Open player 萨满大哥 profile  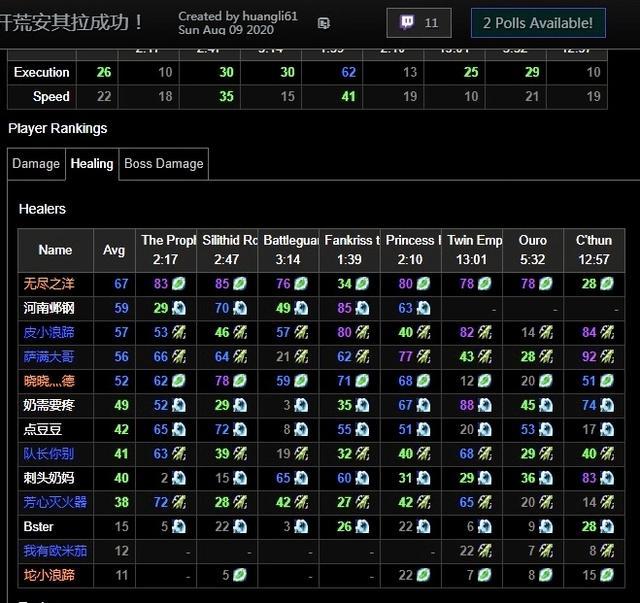(49, 357)
